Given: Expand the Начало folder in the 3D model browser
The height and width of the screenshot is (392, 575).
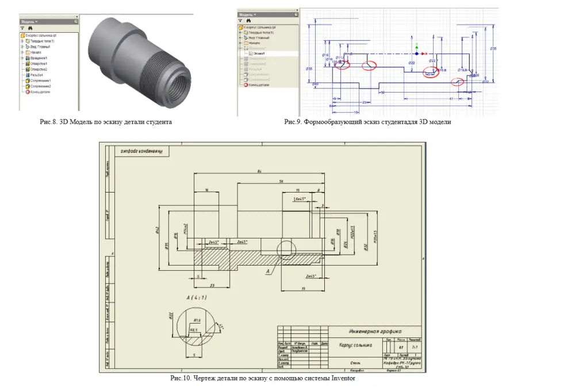Looking at the screenshot, I should (22, 52).
